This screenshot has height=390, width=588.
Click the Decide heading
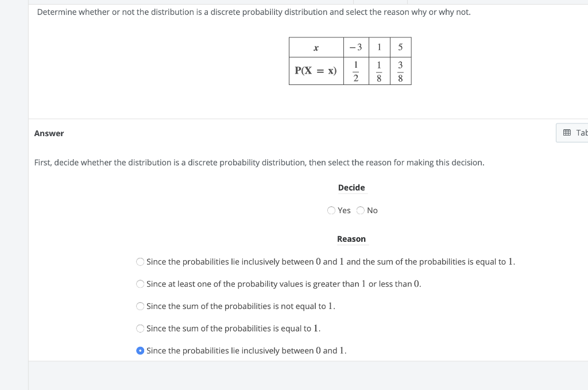point(351,187)
